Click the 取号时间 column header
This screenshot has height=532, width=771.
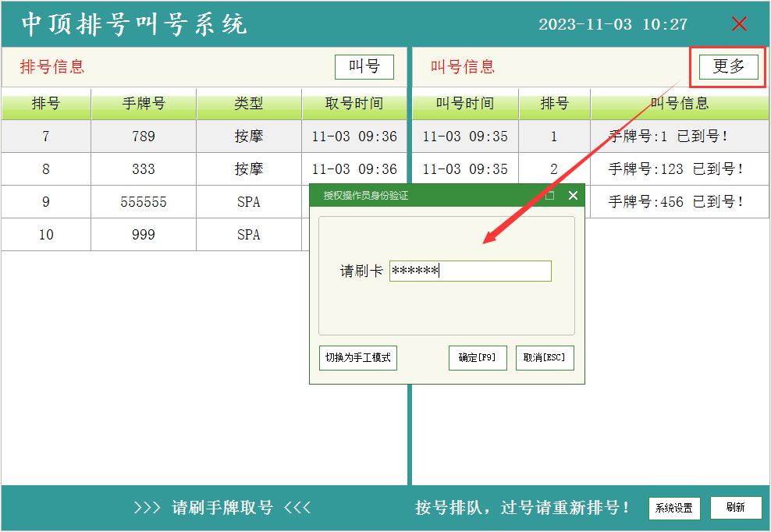tap(354, 104)
